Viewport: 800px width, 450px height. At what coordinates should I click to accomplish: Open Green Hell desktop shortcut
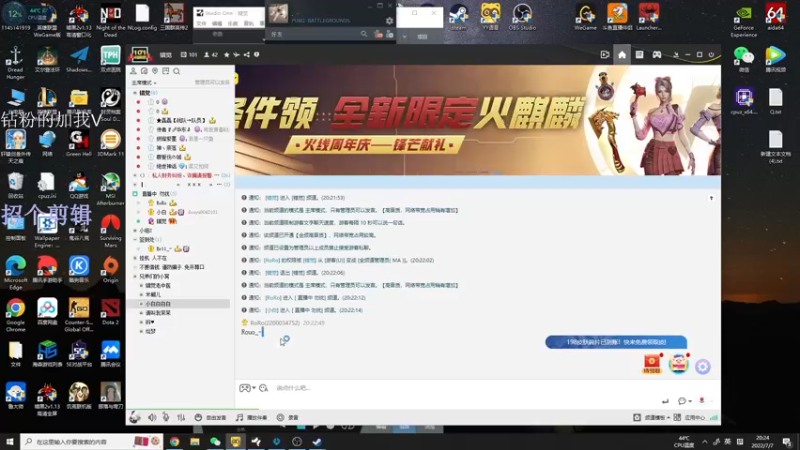[x=79, y=143]
